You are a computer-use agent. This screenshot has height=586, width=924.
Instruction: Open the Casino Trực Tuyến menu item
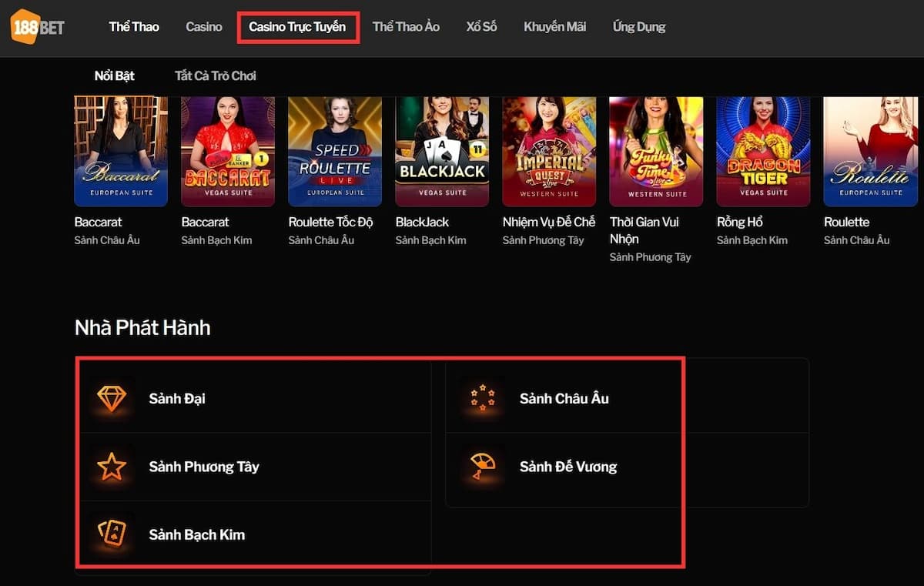click(x=298, y=26)
